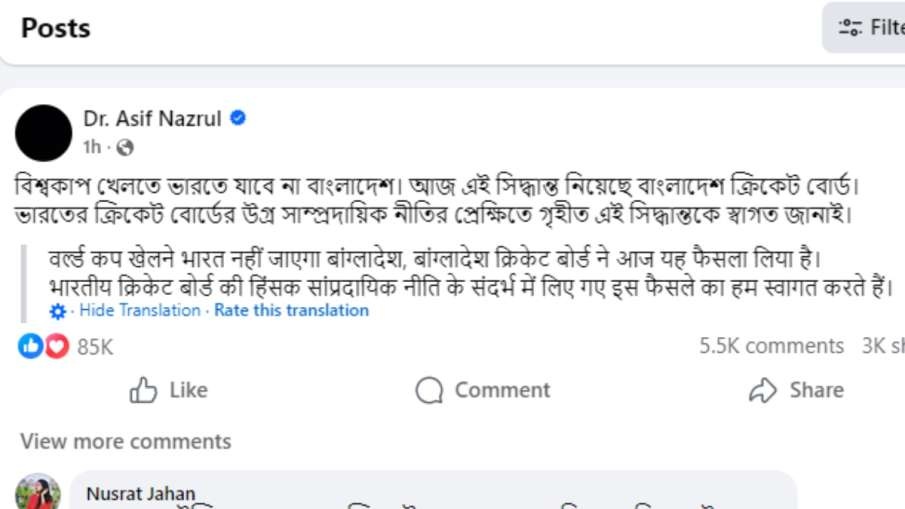Click the red heart reaction icon
The width and height of the screenshot is (905, 509).
pyautogui.click(x=56, y=346)
